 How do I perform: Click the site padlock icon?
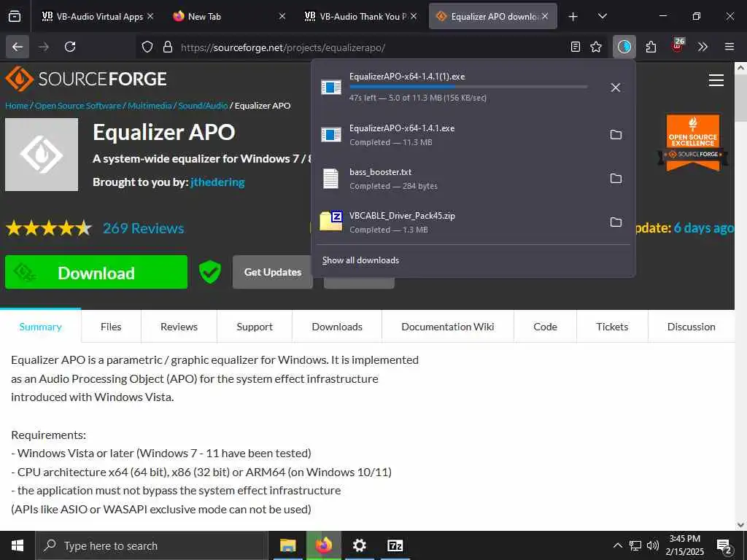[x=167, y=47]
